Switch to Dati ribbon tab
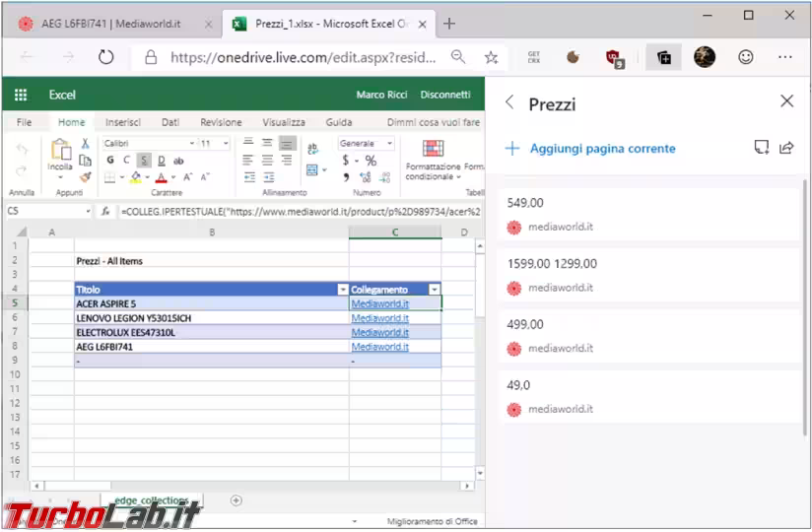 coord(170,122)
